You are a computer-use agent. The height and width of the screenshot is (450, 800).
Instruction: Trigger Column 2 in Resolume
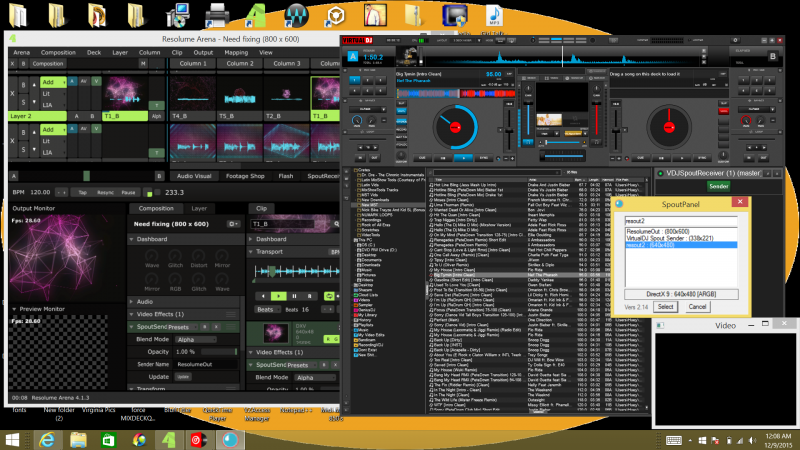coord(240,63)
